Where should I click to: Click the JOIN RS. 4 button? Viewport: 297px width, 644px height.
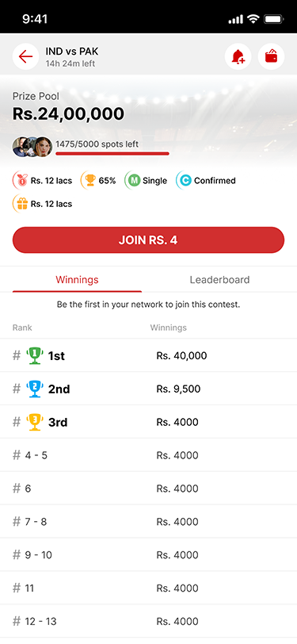tap(149, 240)
